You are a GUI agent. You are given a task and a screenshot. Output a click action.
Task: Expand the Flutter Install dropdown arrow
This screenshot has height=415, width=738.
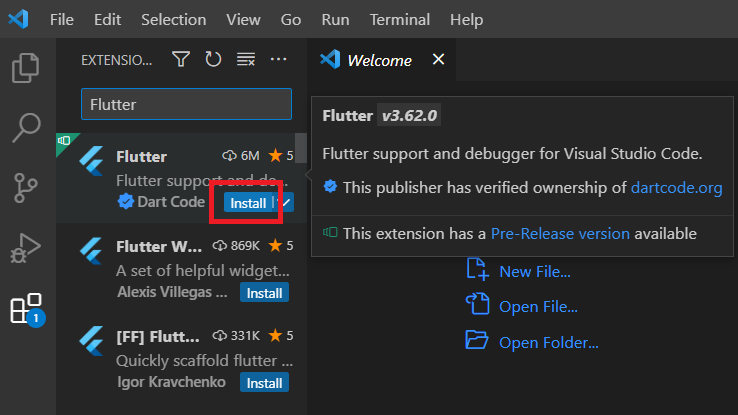click(284, 203)
